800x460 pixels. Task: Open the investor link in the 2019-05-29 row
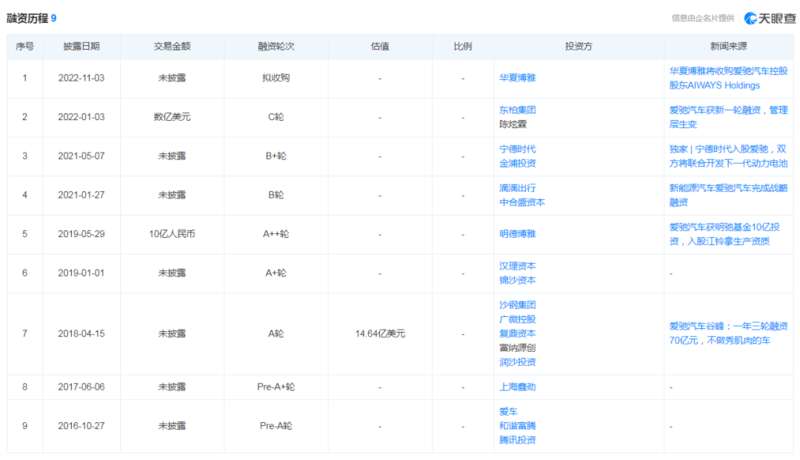coord(517,234)
